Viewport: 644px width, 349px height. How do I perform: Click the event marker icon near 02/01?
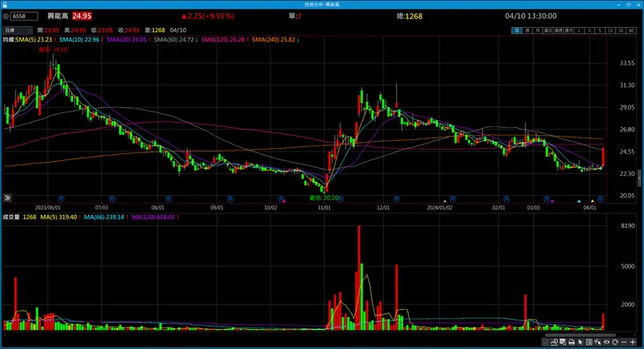point(506,198)
